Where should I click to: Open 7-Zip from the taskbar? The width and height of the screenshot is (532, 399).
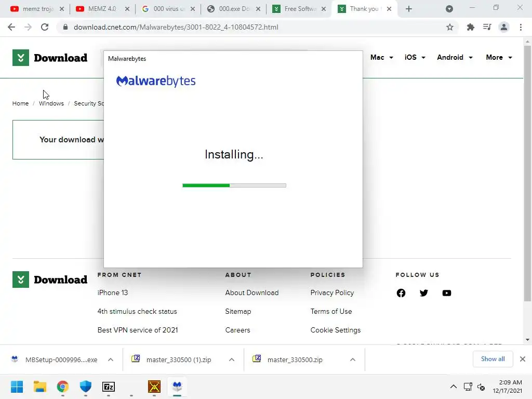tap(109, 387)
